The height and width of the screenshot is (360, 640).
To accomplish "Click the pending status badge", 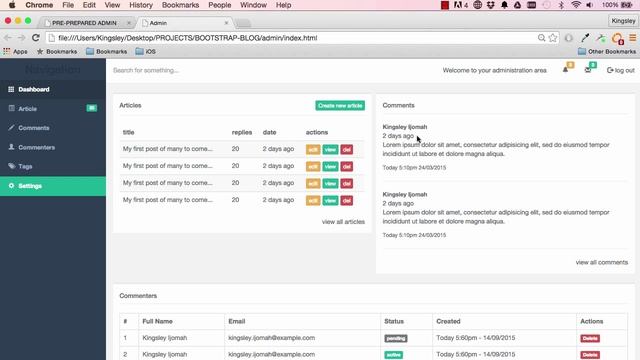I will 396,338.
